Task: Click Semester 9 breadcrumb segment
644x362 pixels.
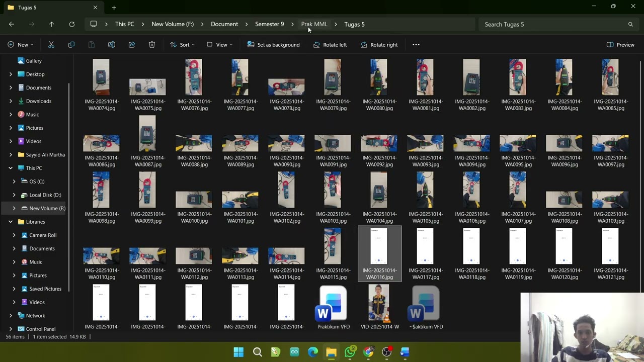Action: (269, 24)
